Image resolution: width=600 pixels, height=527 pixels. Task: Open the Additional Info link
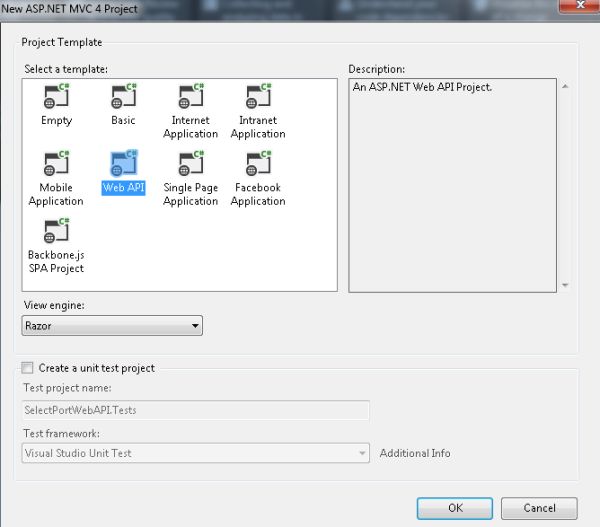pyautogui.click(x=415, y=453)
